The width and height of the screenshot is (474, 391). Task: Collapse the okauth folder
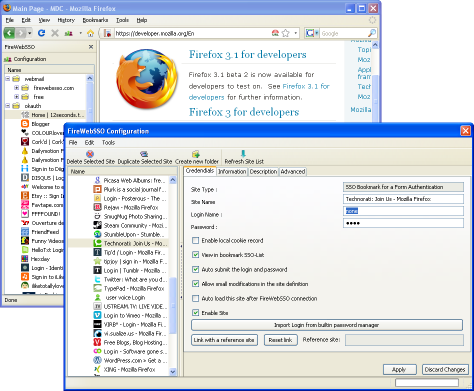point(8,106)
